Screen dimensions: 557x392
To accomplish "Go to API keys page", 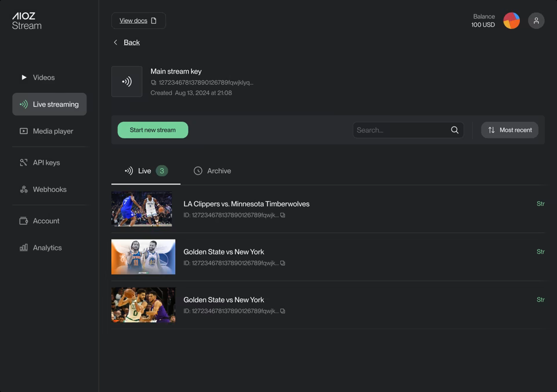I will click(49, 162).
